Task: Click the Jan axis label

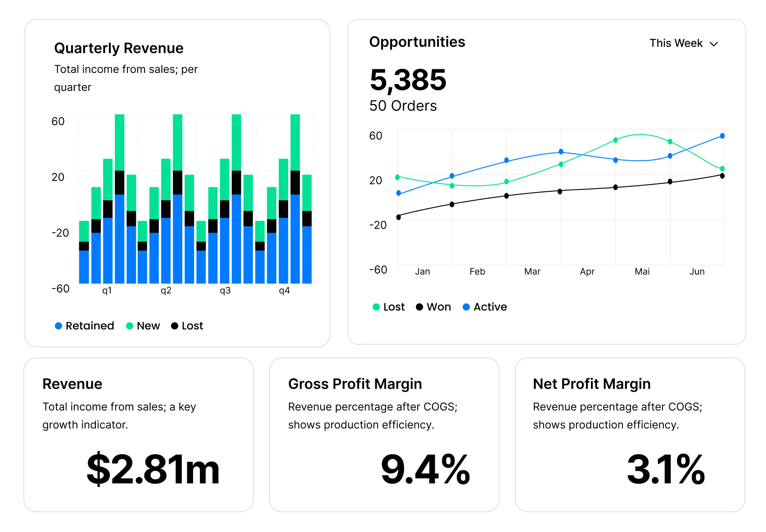Action: pos(423,271)
